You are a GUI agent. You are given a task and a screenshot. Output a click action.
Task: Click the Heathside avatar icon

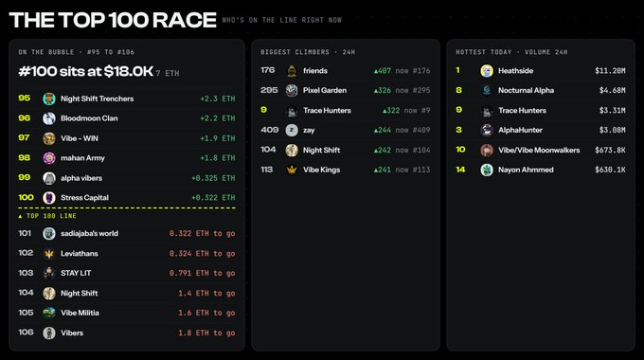pos(487,71)
